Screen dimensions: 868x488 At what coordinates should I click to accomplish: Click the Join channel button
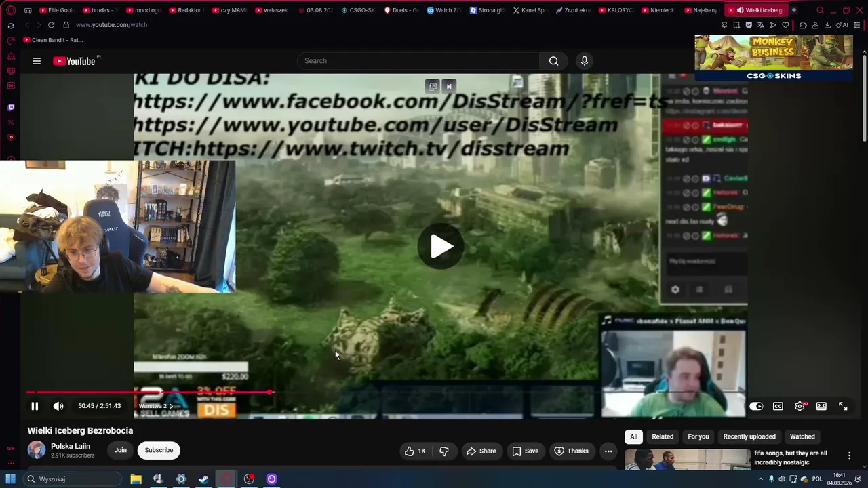point(120,450)
